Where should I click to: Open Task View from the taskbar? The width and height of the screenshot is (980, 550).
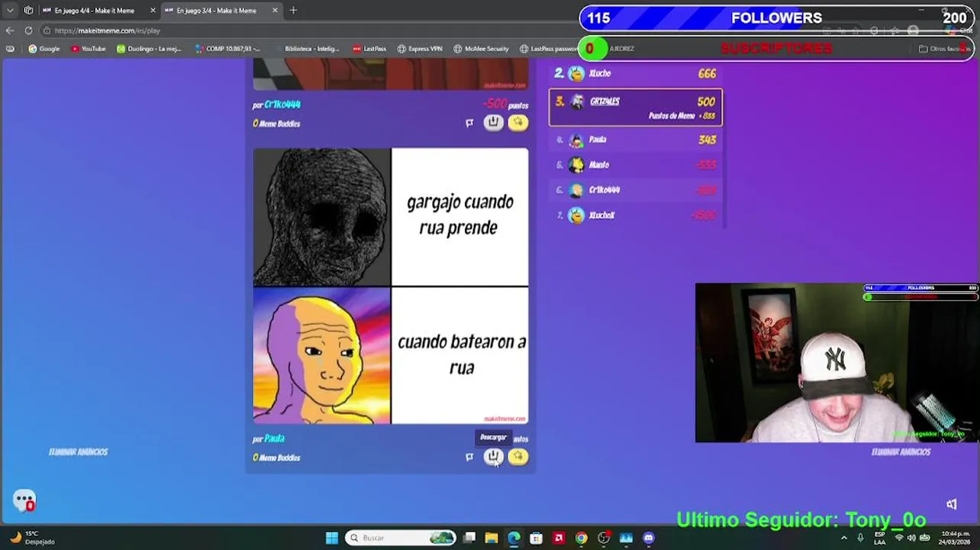pos(469,538)
